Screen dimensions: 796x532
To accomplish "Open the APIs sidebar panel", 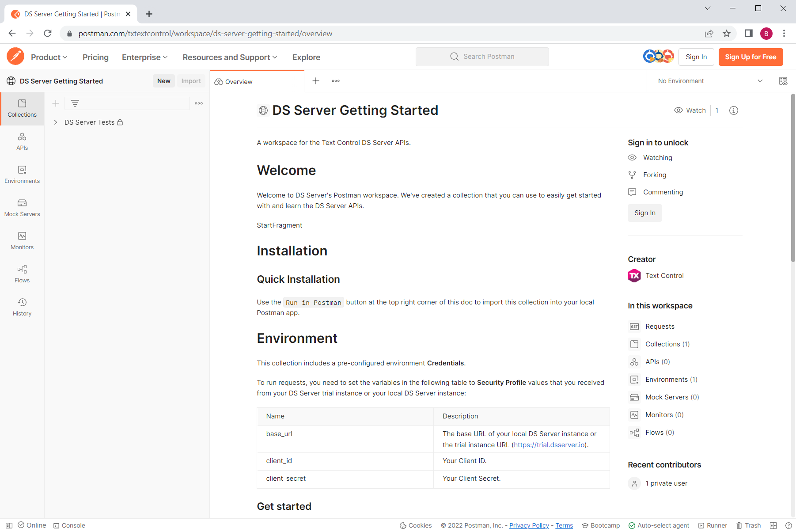I will coord(22,142).
